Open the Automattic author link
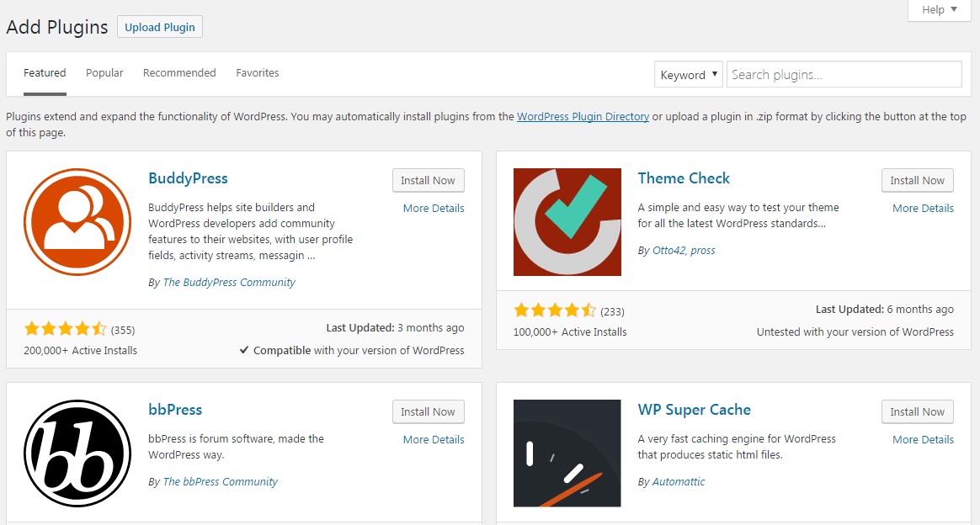Image resolution: width=980 pixels, height=525 pixels. tap(679, 482)
